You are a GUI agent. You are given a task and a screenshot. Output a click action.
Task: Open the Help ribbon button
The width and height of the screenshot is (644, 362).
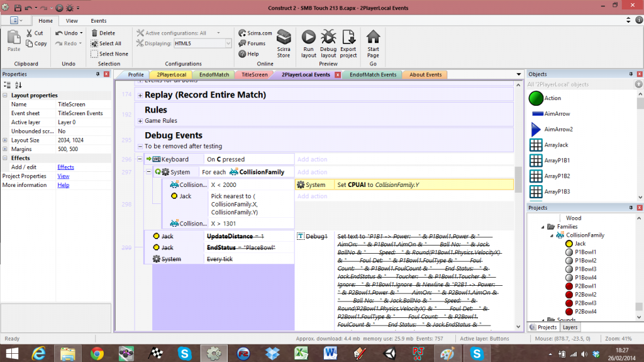(248, 54)
